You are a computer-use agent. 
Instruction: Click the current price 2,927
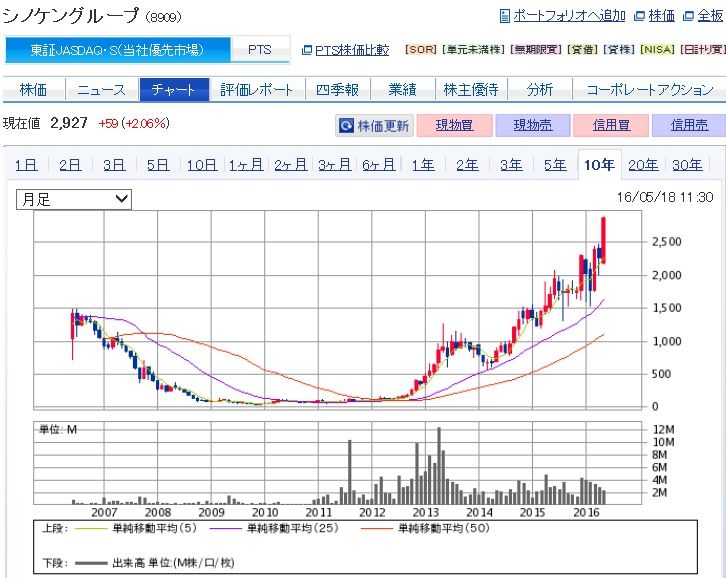[x=69, y=123]
